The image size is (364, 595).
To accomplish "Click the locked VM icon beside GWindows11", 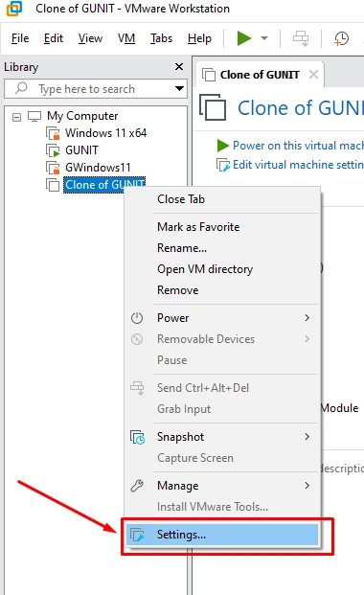I will 53,168.
